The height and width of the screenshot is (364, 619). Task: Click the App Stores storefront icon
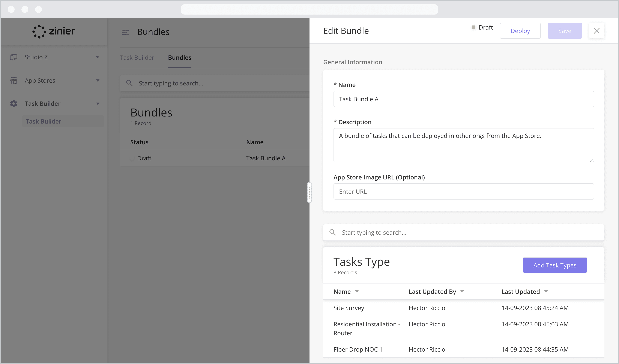(14, 80)
